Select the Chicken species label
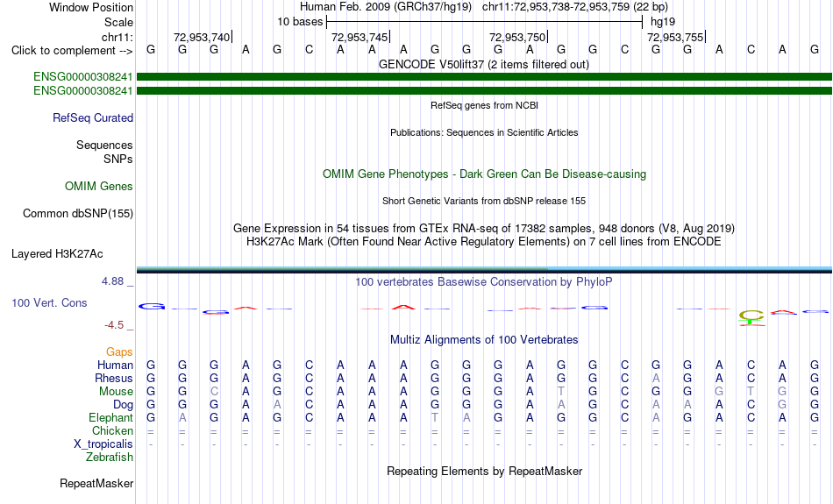The image size is (833, 504). pyautogui.click(x=112, y=430)
